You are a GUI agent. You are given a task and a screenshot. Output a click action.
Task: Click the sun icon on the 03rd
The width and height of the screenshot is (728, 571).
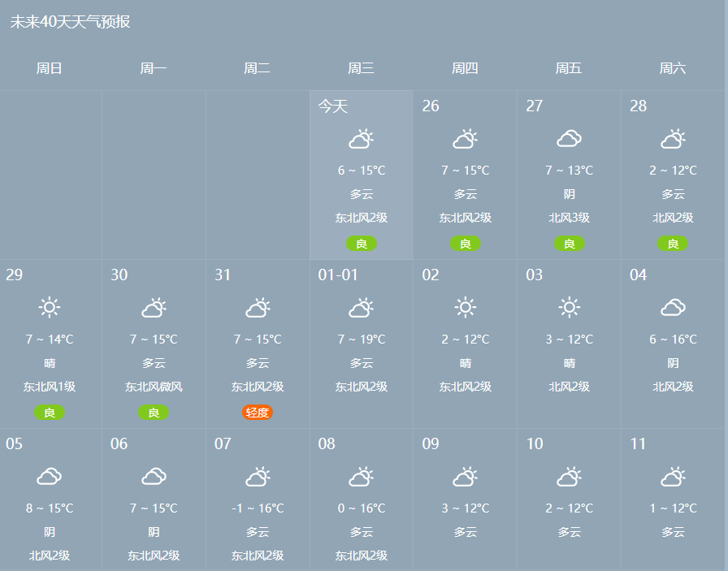tap(569, 308)
